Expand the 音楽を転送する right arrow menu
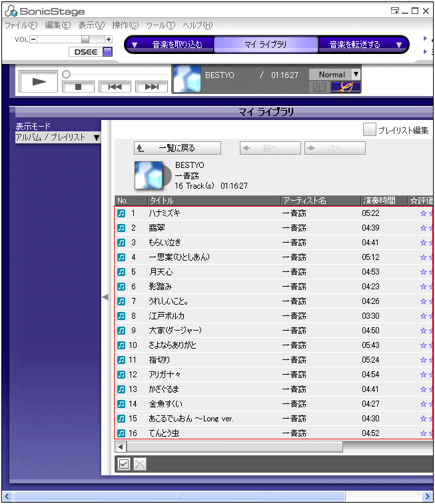The height and width of the screenshot is (504, 435). 399,45
